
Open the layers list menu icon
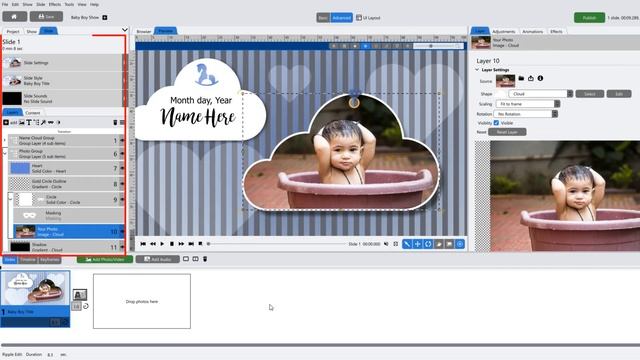[x=122, y=122]
